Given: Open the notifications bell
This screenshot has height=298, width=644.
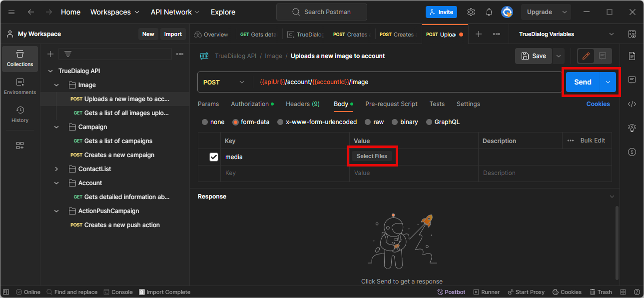Looking at the screenshot, I should click(489, 12).
